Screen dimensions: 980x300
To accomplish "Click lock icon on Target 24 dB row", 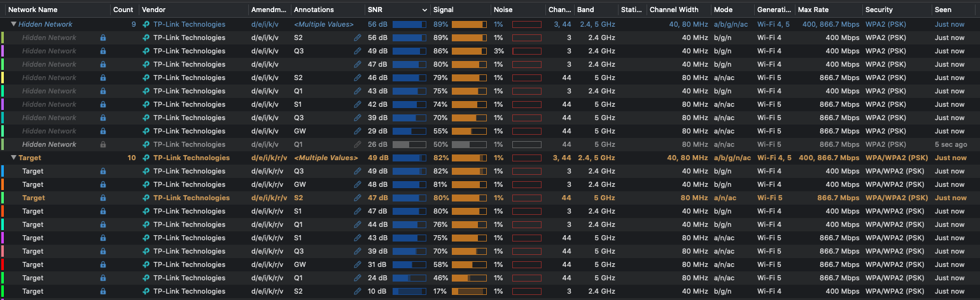I will click(103, 278).
